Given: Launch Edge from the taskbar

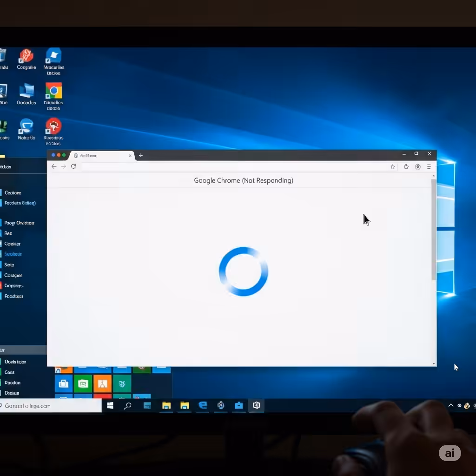Looking at the screenshot, I should (203, 405).
